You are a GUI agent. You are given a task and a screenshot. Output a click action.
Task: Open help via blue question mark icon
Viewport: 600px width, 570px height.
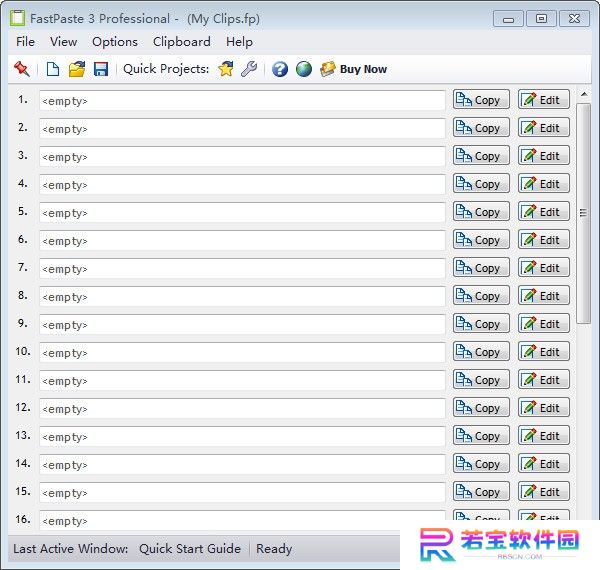pyautogui.click(x=280, y=69)
